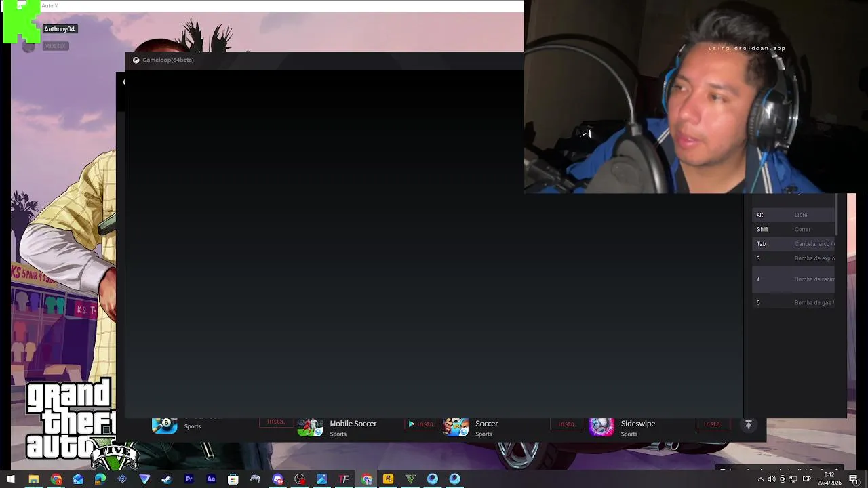868x488 pixels.
Task: Select the 5 Bomba de gas row
Action: [x=793, y=302]
